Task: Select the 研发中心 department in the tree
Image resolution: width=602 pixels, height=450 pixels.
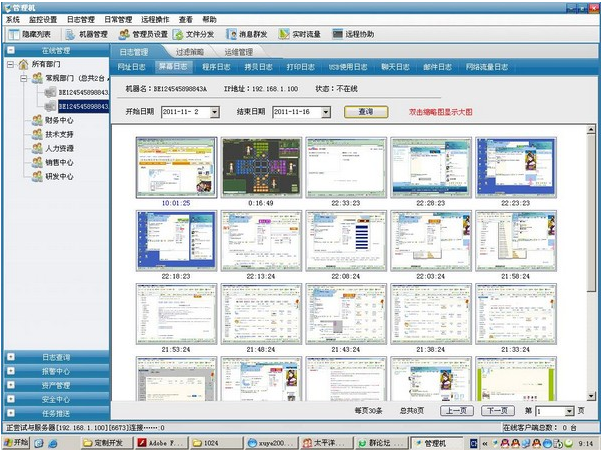Action: [58, 176]
